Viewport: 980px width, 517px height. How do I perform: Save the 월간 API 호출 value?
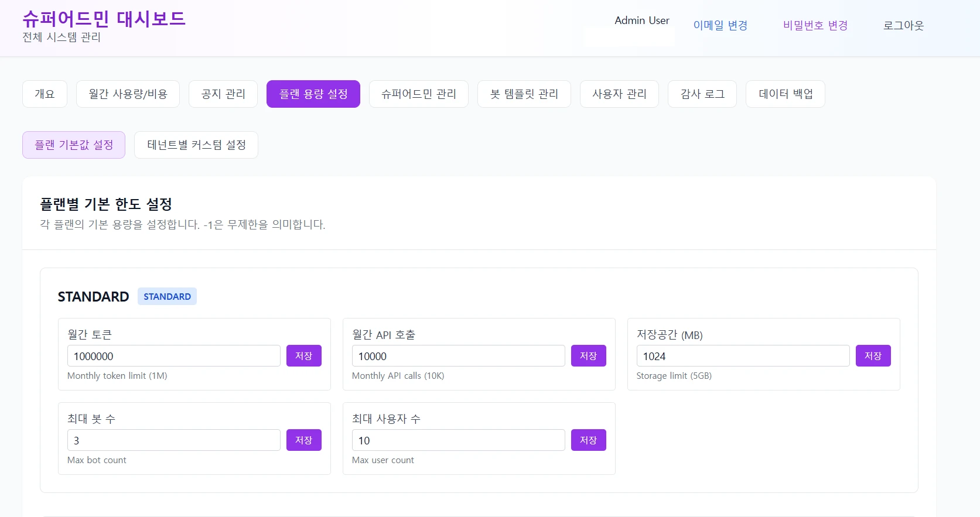(x=588, y=356)
